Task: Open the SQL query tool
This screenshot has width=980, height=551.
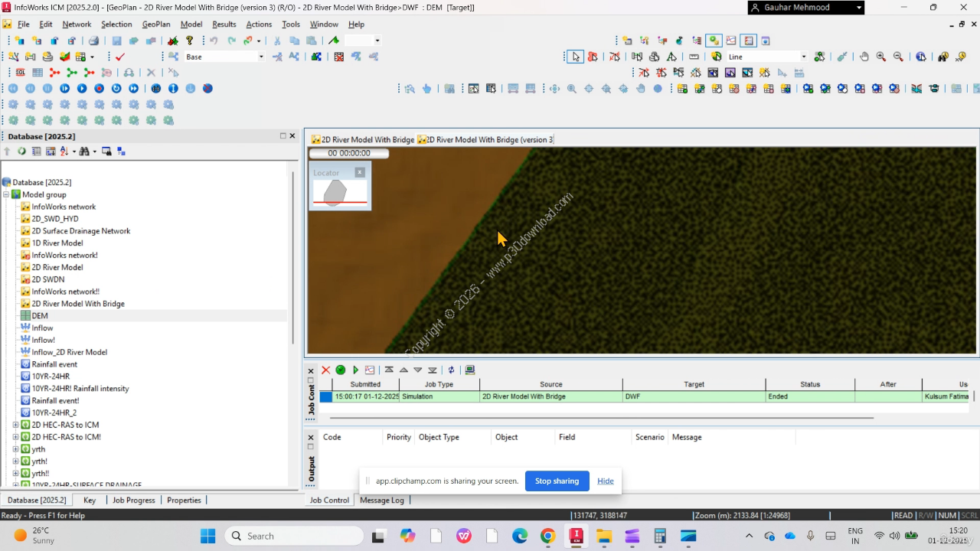Action: pos(20,73)
